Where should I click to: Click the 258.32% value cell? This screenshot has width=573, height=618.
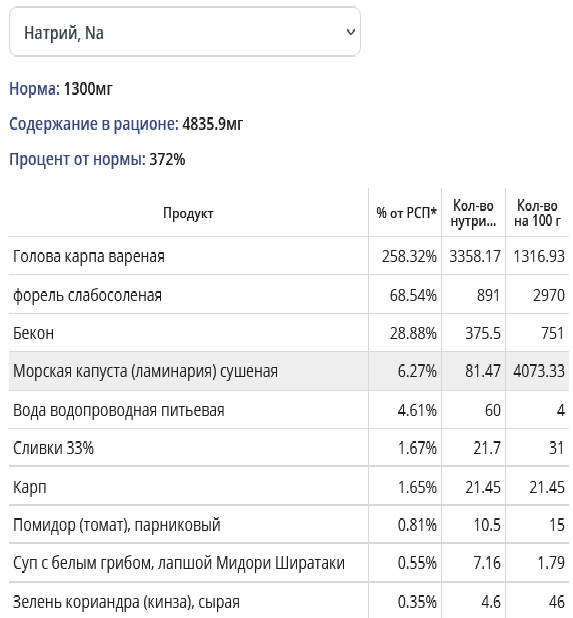coord(409,256)
